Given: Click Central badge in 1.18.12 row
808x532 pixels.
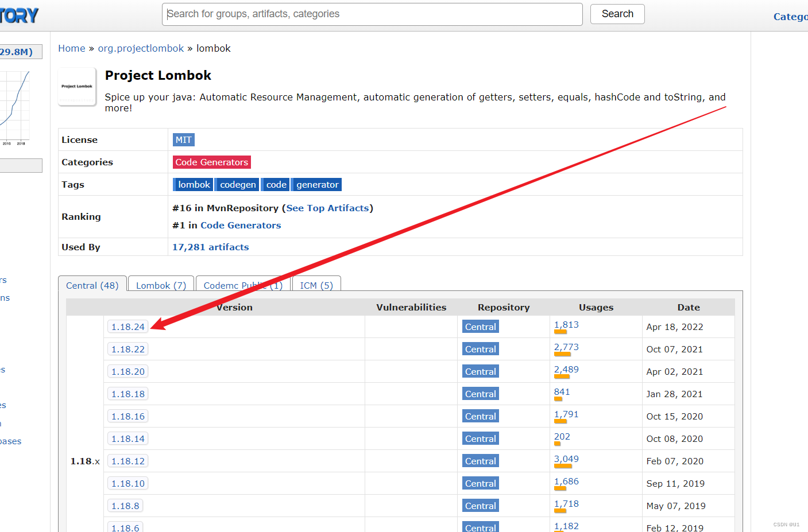Looking at the screenshot, I should 481,461.
